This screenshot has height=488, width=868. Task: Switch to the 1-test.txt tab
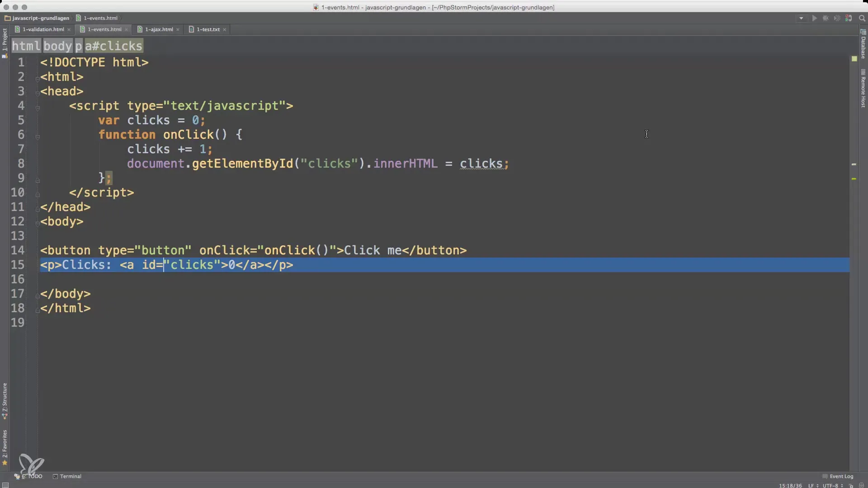208,29
